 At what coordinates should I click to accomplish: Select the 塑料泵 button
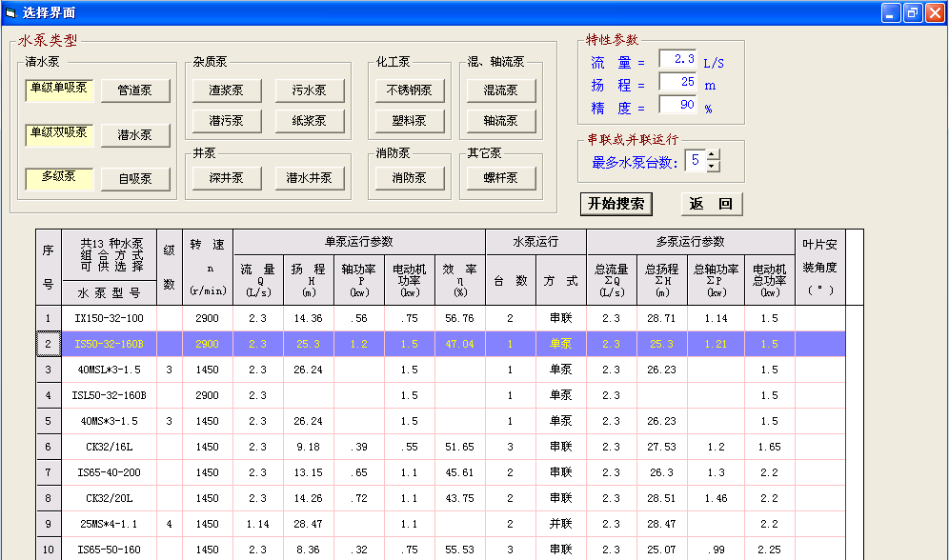coord(410,121)
